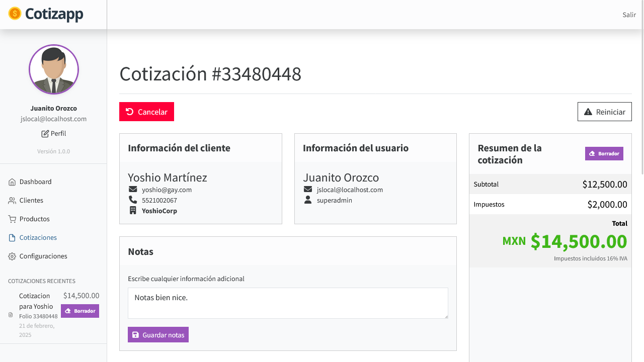Click the Borrador badge in the quotation summary
The height and width of the screenshot is (362, 644).
click(x=604, y=154)
